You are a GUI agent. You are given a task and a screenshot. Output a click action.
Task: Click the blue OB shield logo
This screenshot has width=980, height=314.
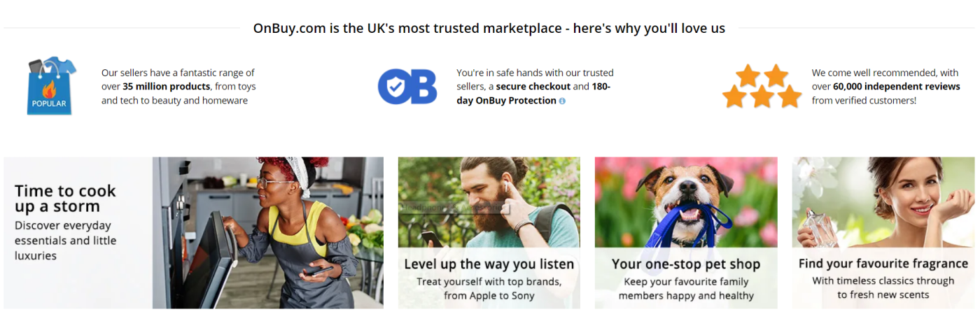click(x=407, y=87)
